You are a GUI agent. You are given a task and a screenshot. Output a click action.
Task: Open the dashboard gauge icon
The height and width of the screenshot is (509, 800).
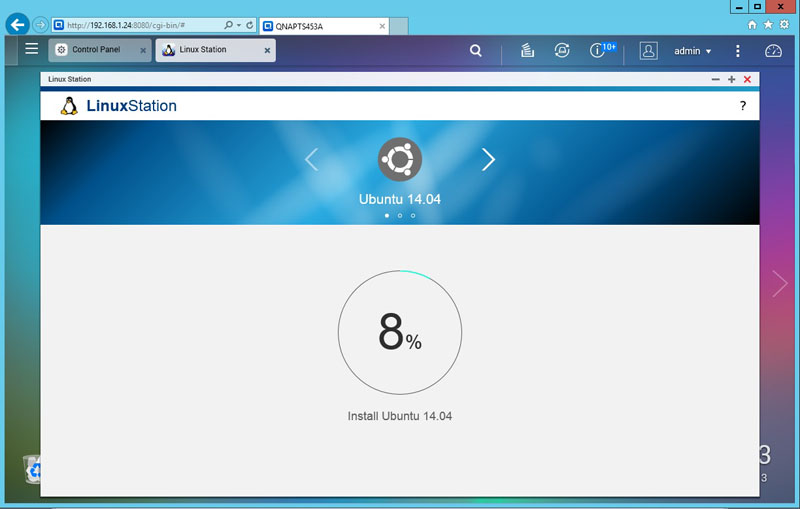pyautogui.click(x=773, y=50)
